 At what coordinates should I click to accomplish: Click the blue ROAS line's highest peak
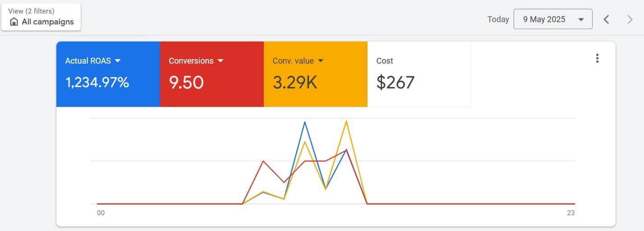click(x=305, y=122)
